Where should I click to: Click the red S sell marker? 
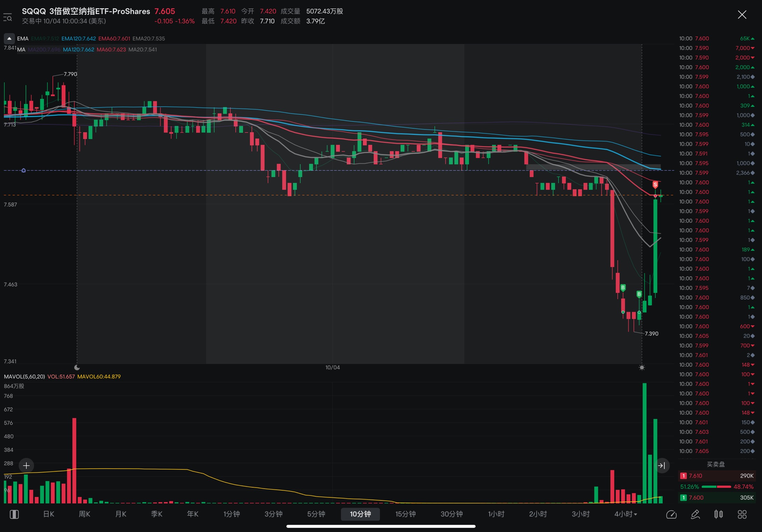pos(655,184)
